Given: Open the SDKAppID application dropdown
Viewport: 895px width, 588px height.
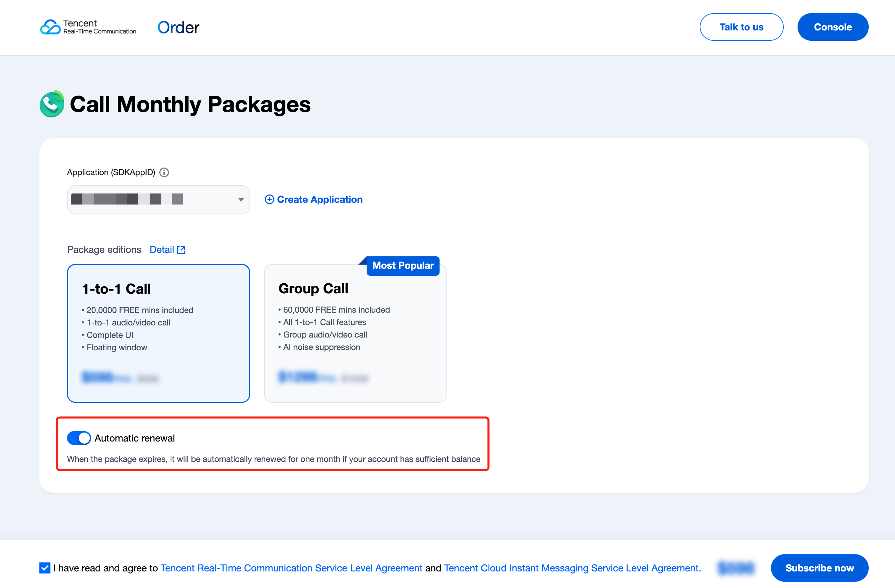Looking at the screenshot, I should coord(158,200).
